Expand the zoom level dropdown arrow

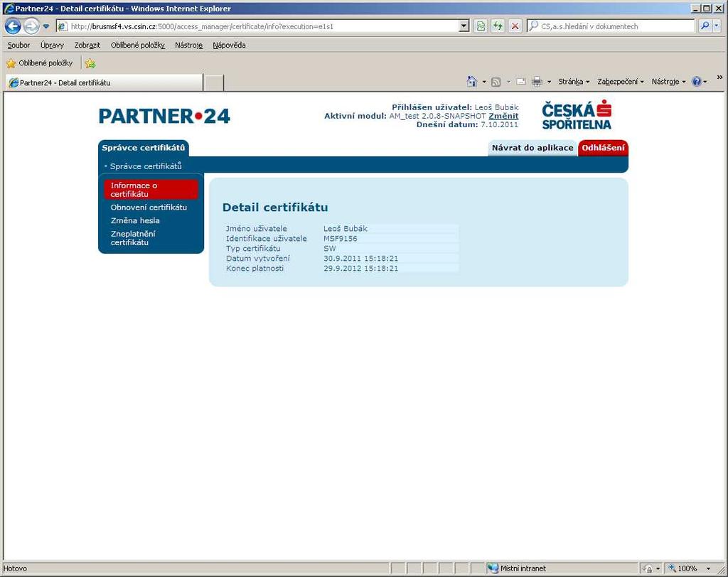[708, 568]
